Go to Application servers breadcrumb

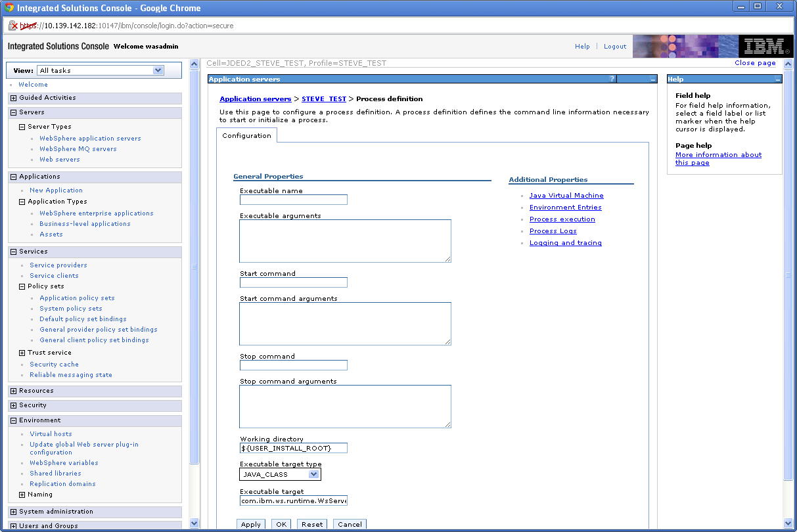click(255, 99)
